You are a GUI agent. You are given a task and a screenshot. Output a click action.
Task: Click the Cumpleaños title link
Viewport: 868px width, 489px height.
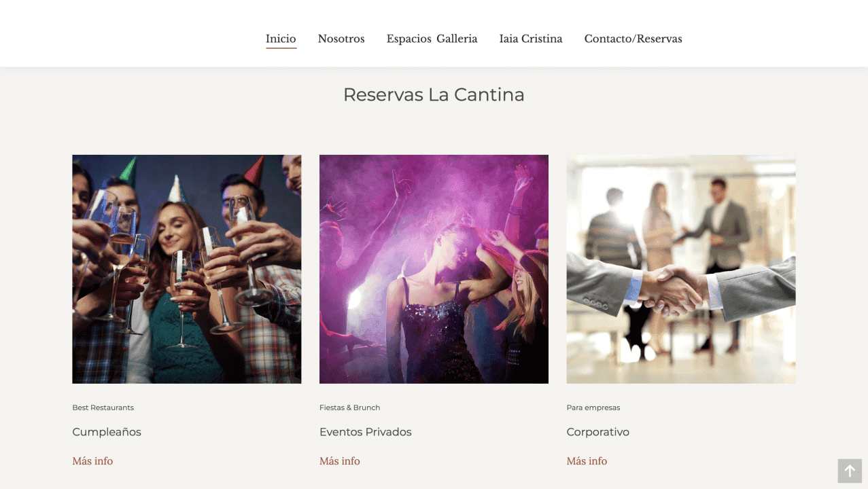point(107,432)
